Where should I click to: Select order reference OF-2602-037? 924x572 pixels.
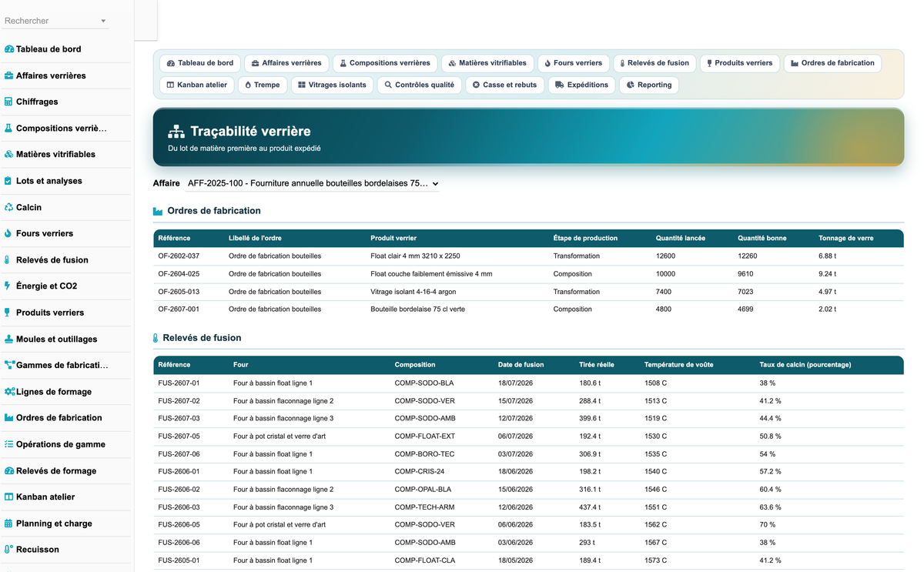coord(179,256)
